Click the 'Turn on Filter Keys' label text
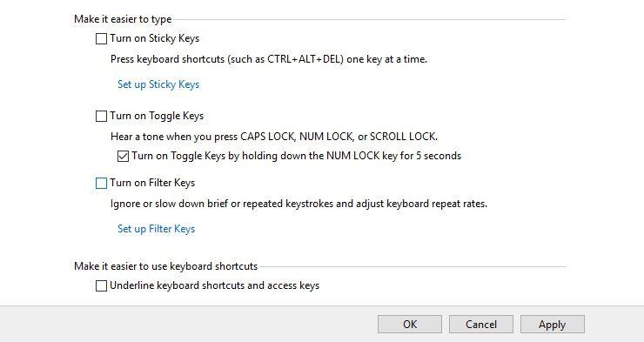 (x=152, y=183)
